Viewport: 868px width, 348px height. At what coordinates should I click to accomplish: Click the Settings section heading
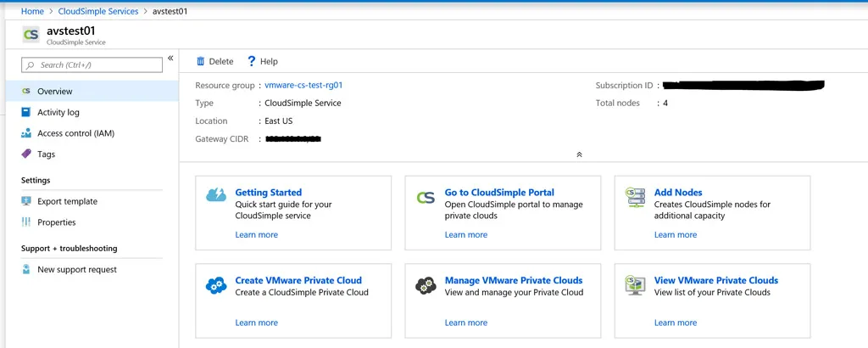pos(36,180)
